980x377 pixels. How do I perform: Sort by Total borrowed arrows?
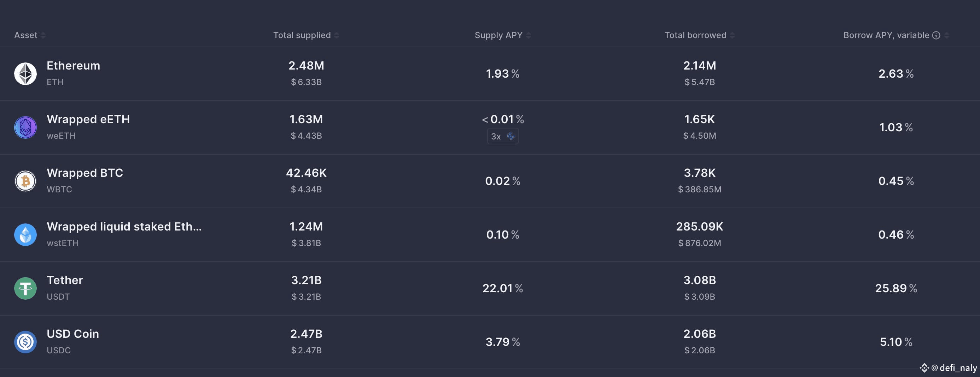point(732,35)
